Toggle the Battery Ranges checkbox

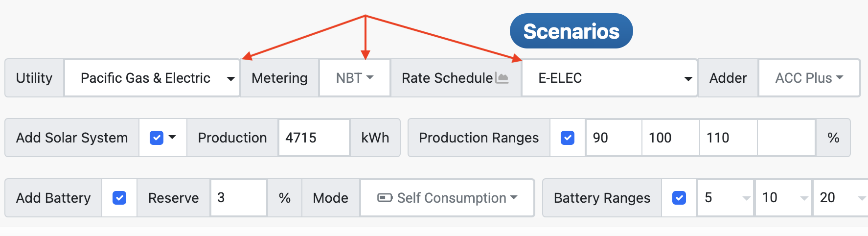pyautogui.click(x=679, y=198)
